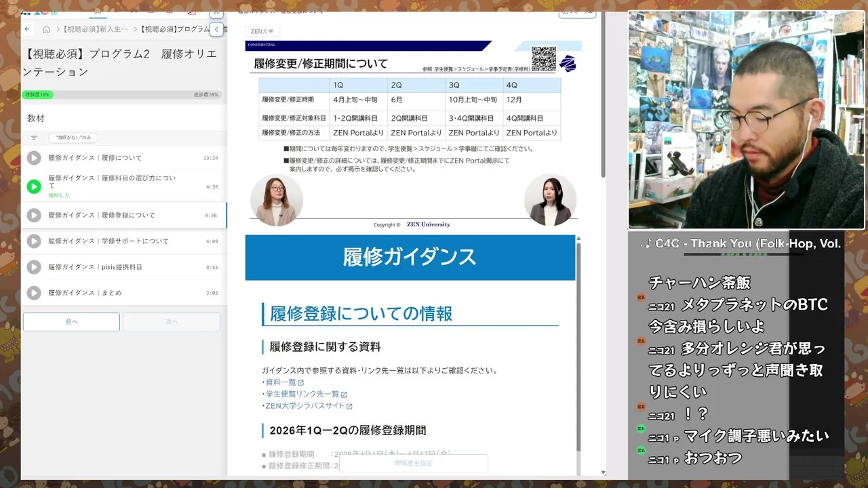The image size is (868, 488).
Task: Click left presenter's round video thumbnail
Action: tap(277, 200)
